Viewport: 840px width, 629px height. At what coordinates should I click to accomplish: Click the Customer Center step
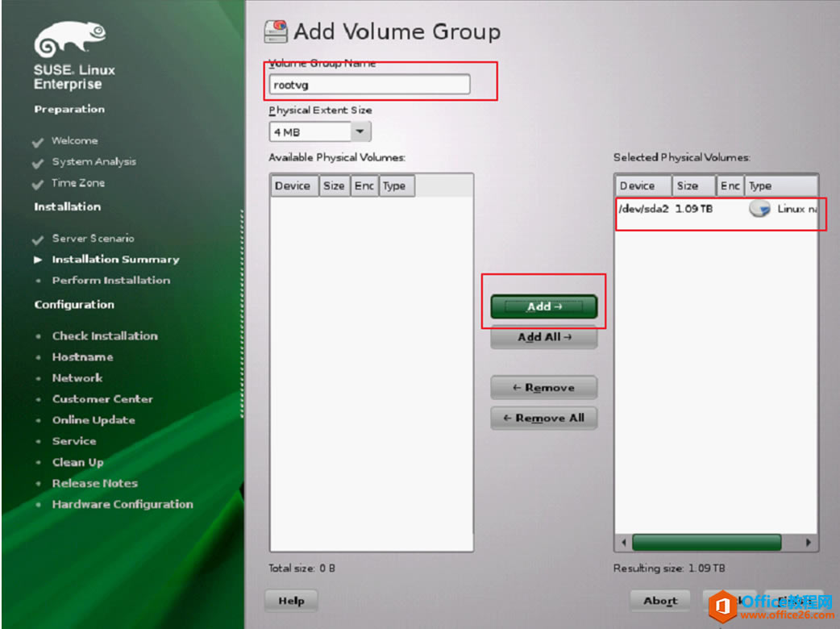pos(102,399)
